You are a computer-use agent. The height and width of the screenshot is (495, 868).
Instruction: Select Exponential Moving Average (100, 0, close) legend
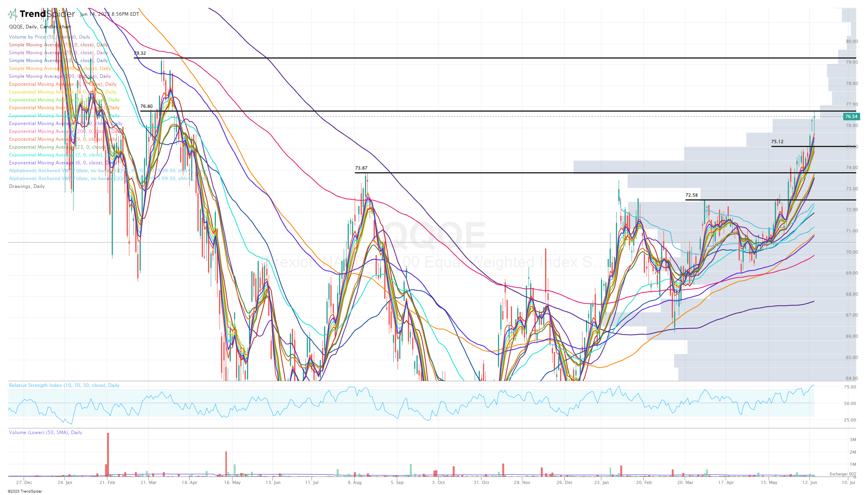click(x=66, y=123)
